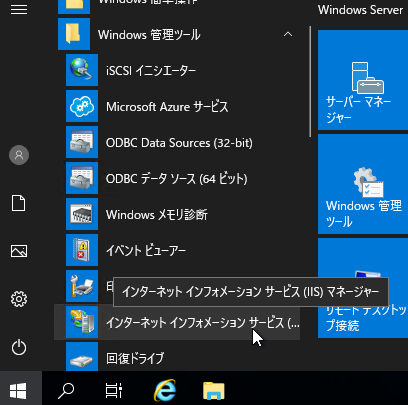This screenshot has width=408, height=405.
Task: Select iSCSI イニシエーター text entry
Action: pyautogui.click(x=151, y=70)
